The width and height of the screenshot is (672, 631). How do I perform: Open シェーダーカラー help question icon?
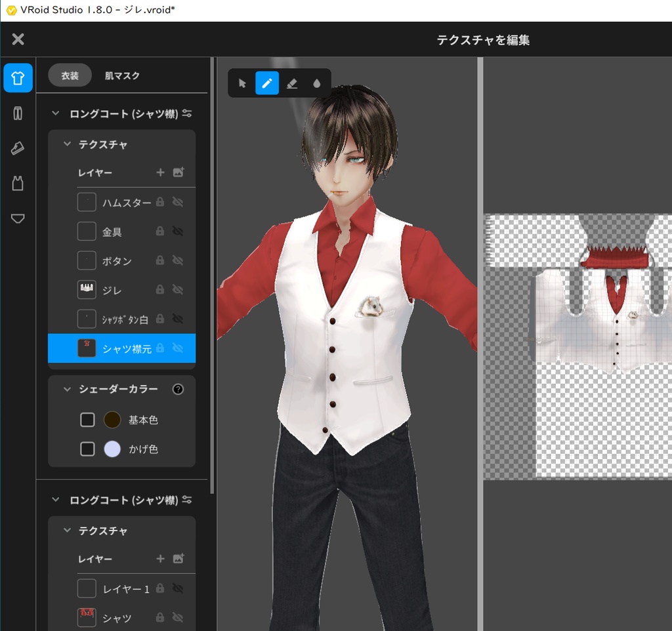[x=178, y=389]
